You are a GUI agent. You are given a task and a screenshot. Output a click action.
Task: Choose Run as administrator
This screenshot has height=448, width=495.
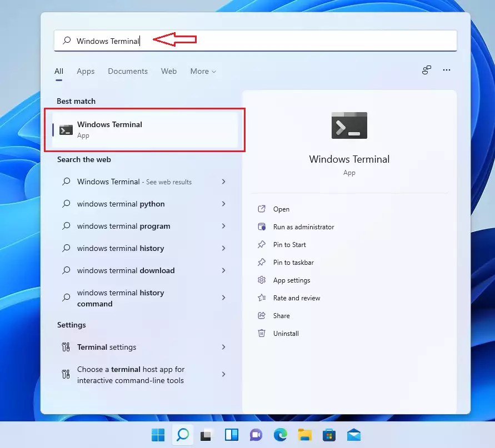(304, 227)
